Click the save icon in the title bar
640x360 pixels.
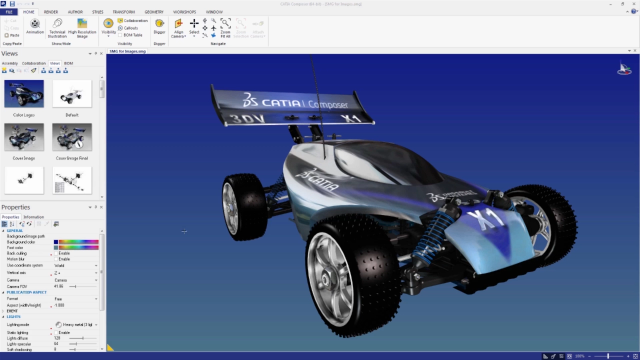tap(12, 4)
